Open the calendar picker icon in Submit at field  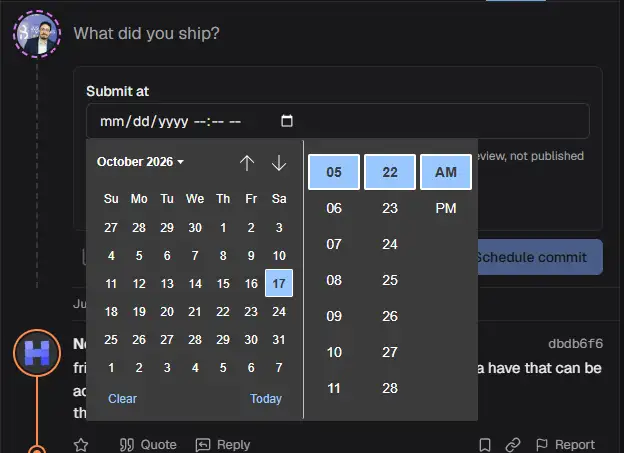[287, 121]
